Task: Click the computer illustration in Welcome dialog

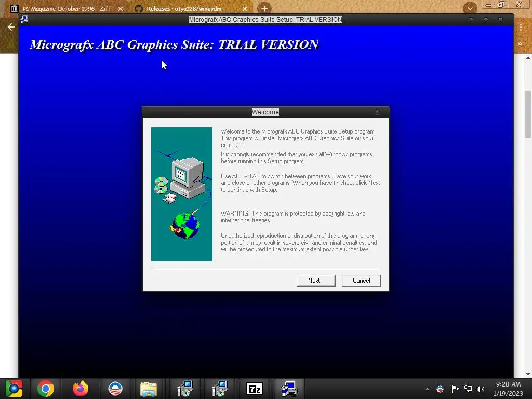Action: 181,194
